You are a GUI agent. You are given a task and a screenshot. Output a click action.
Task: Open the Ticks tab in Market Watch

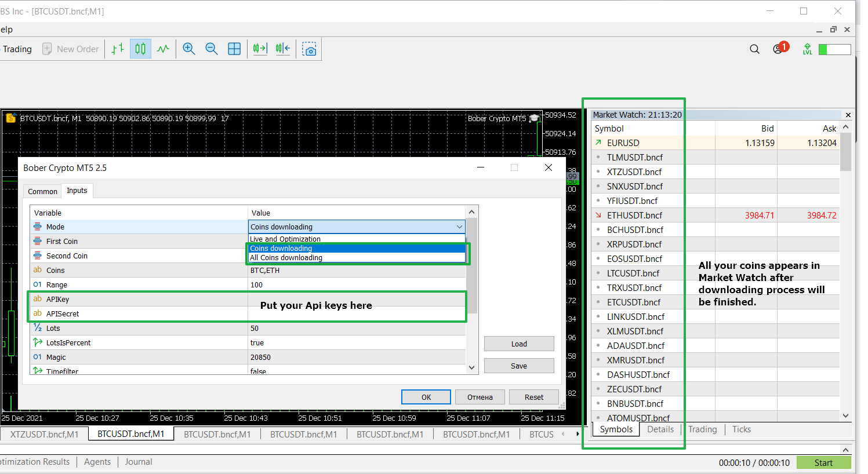click(x=742, y=429)
